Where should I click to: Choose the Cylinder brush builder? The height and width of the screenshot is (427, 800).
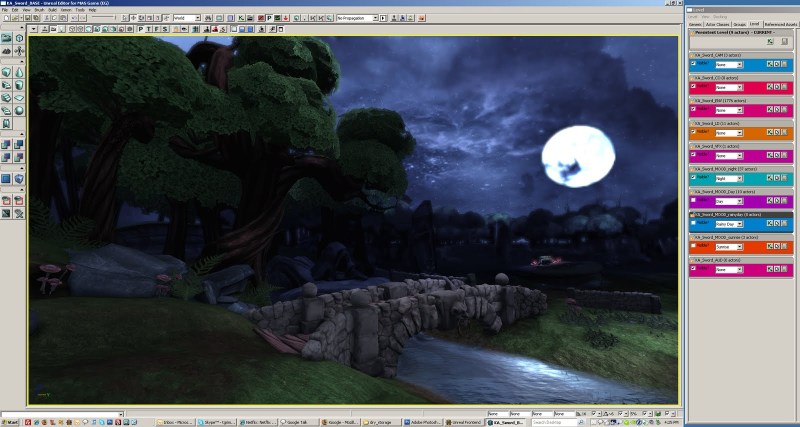click(x=19, y=85)
